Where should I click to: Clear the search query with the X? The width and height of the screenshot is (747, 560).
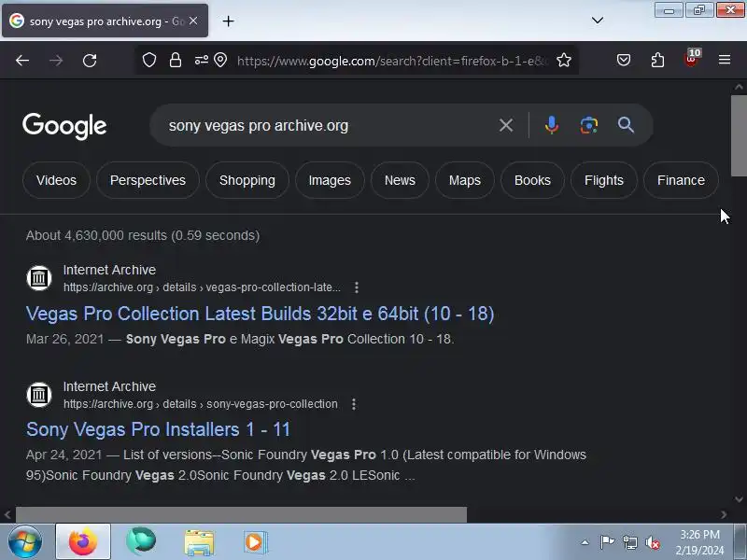tap(506, 125)
